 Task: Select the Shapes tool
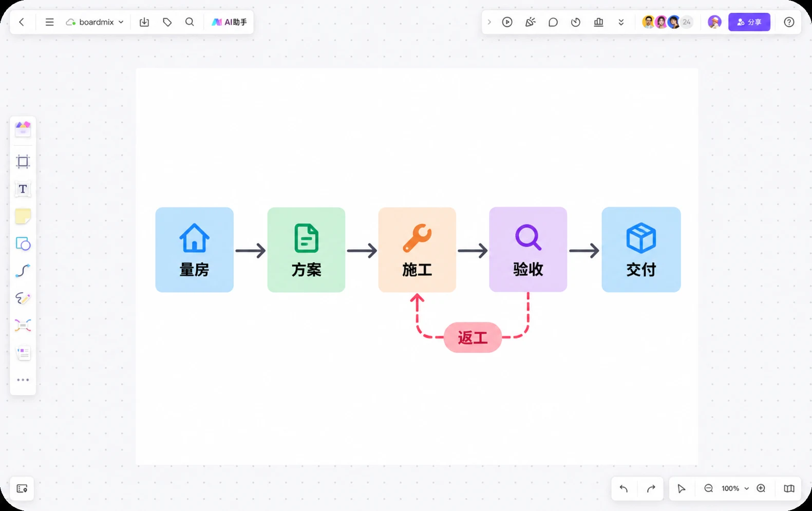tap(23, 243)
